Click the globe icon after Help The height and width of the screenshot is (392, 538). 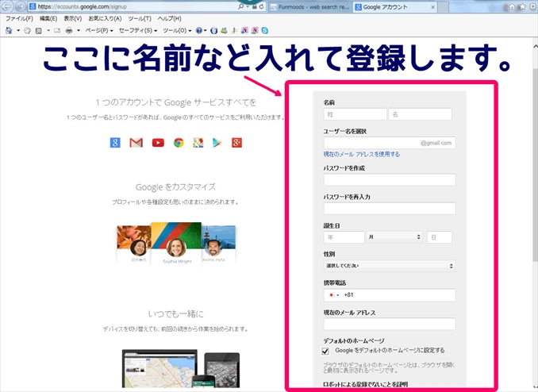[213, 30]
